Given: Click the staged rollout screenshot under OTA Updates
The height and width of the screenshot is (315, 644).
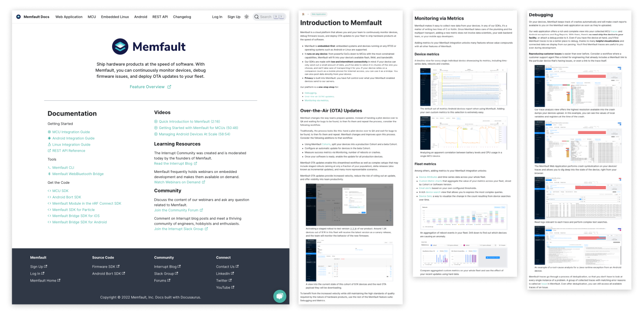Looking at the screenshot, I should tap(349, 204).
